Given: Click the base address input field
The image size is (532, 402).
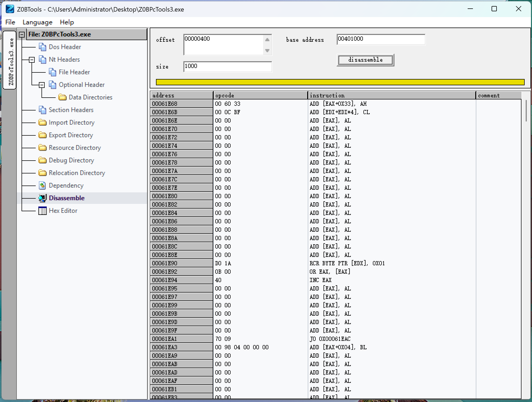Looking at the screenshot, I should click(x=381, y=39).
